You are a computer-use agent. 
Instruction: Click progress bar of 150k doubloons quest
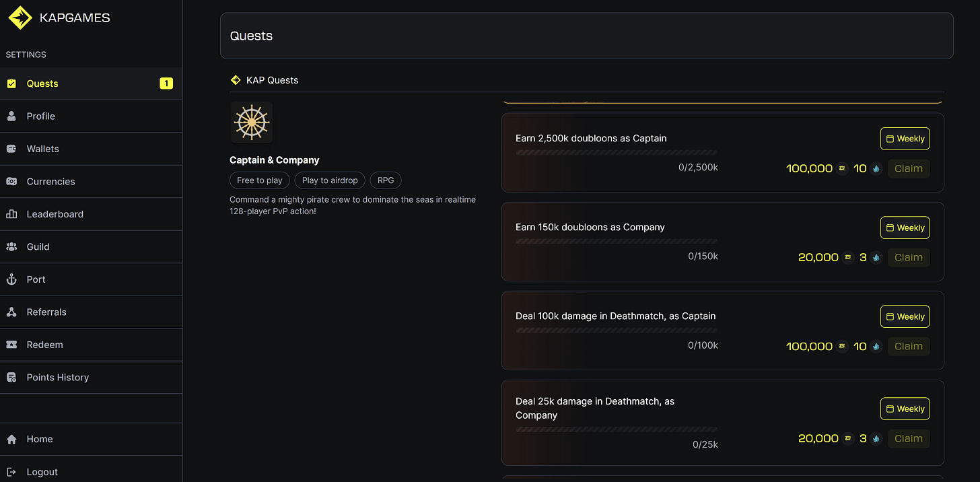[617, 242]
